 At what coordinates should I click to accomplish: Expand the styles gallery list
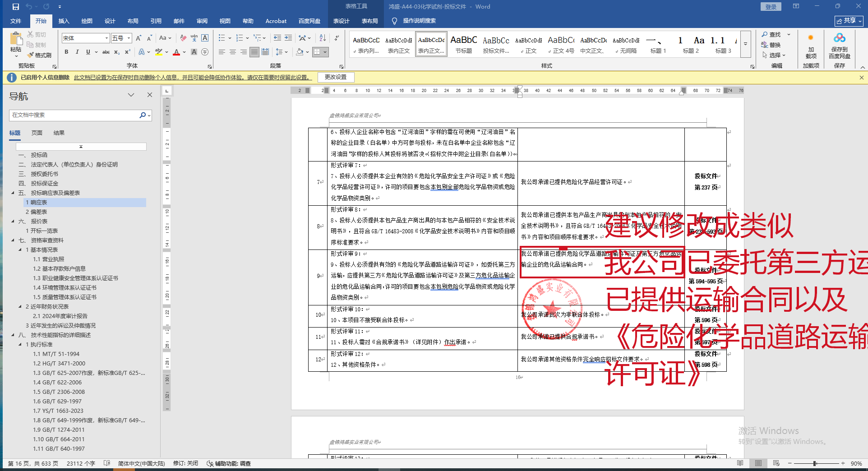(x=746, y=44)
